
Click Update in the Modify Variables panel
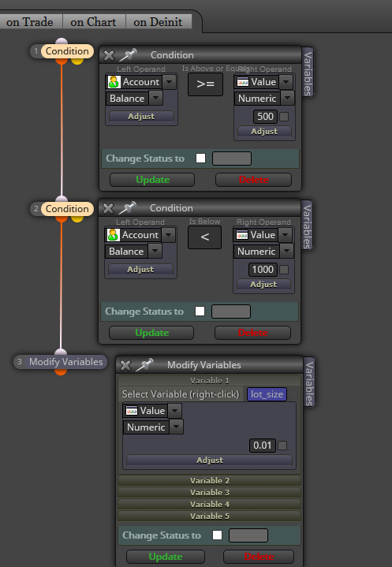point(166,557)
